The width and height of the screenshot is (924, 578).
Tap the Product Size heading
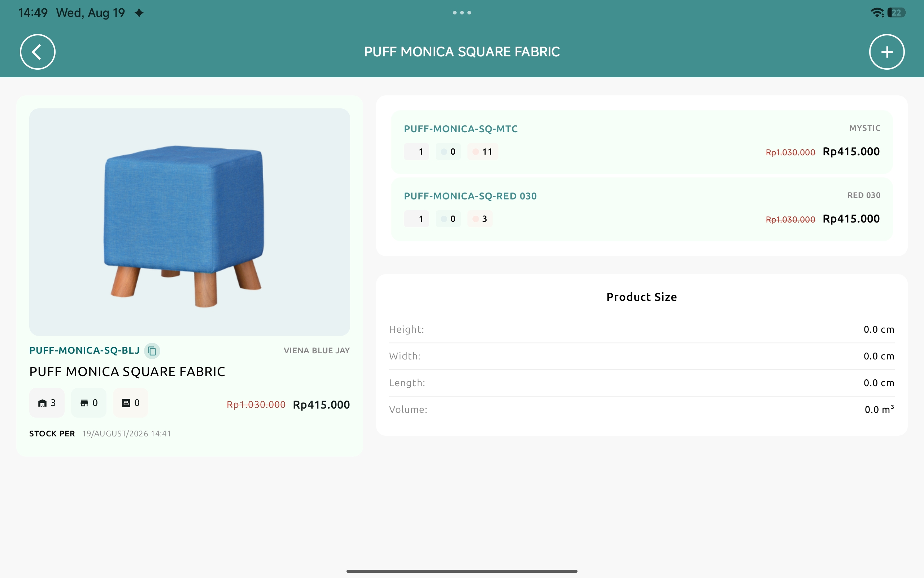[641, 297]
